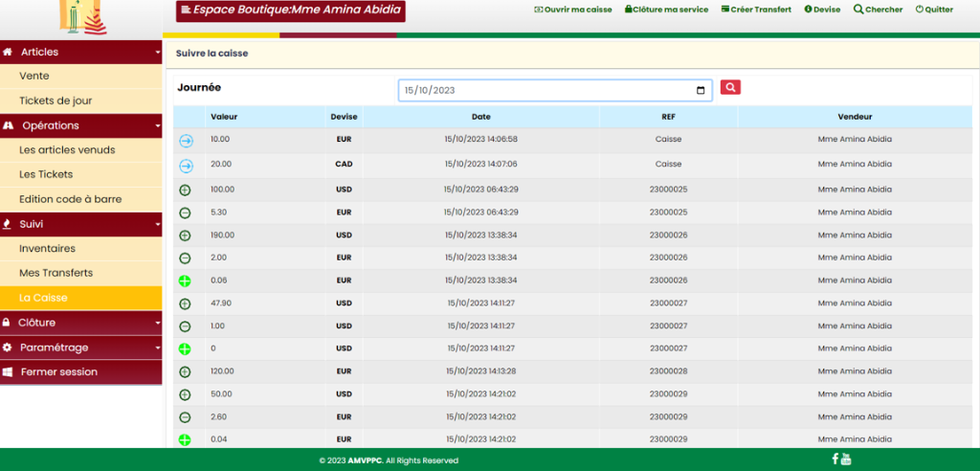Click the home icon beside Articles
Viewport: 980px width, 471px height.
[x=8, y=52]
